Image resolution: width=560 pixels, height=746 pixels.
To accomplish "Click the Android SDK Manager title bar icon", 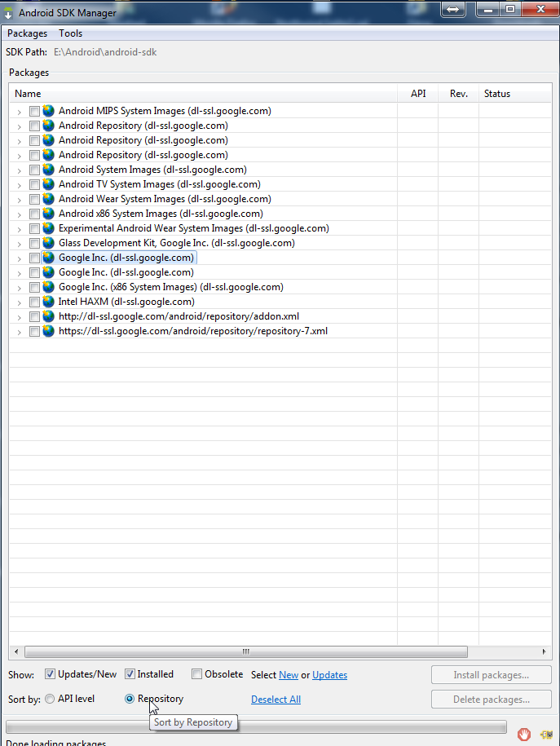I will [x=9, y=12].
